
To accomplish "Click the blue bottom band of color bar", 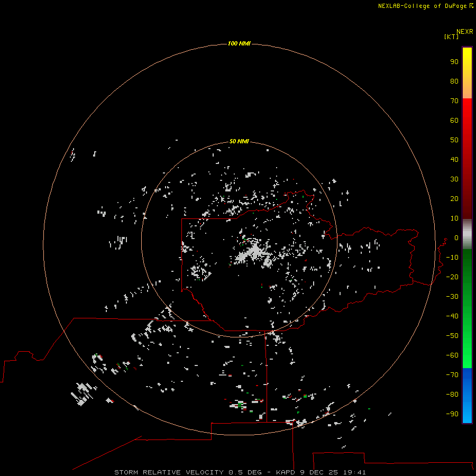I will coord(467,395).
